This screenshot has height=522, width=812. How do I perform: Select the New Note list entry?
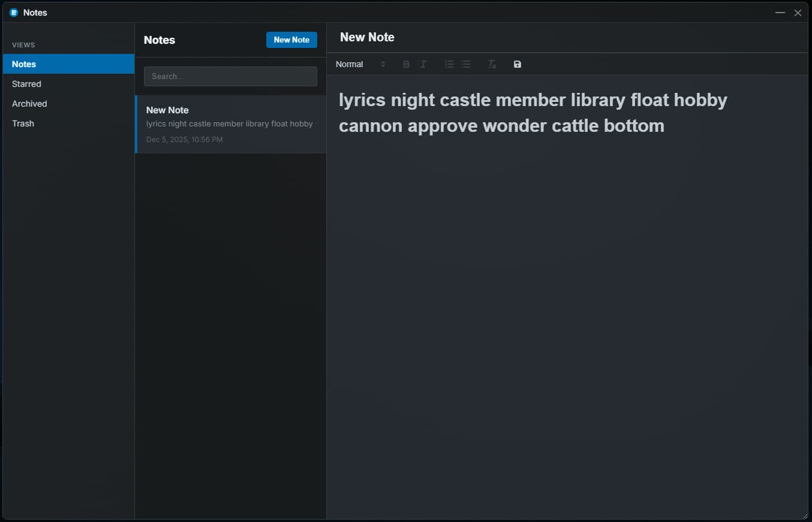coord(230,124)
